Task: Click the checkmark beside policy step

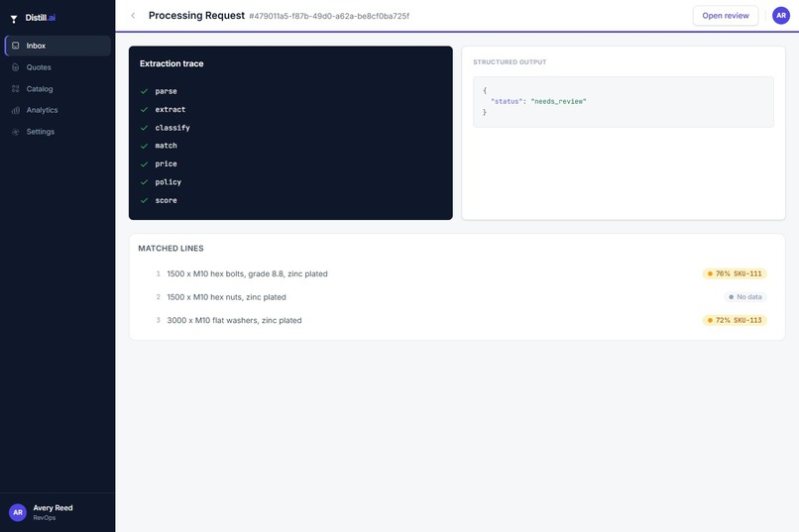Action: [x=144, y=182]
